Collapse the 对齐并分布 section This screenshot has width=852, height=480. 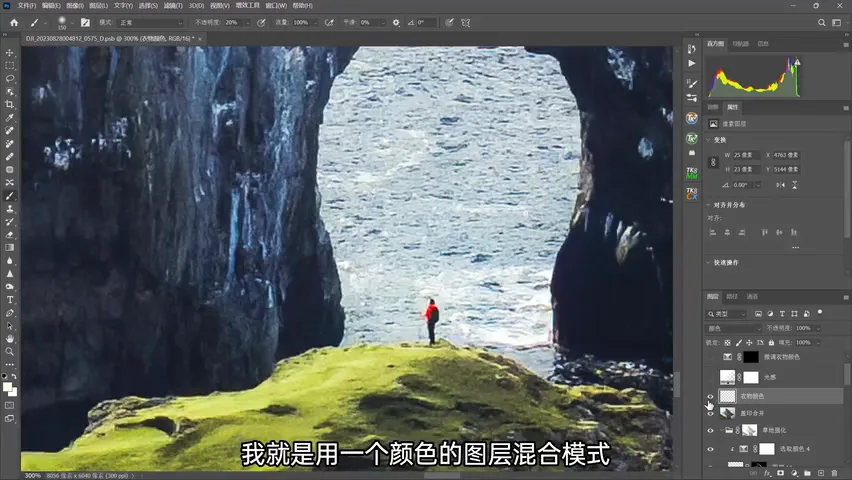[709, 205]
